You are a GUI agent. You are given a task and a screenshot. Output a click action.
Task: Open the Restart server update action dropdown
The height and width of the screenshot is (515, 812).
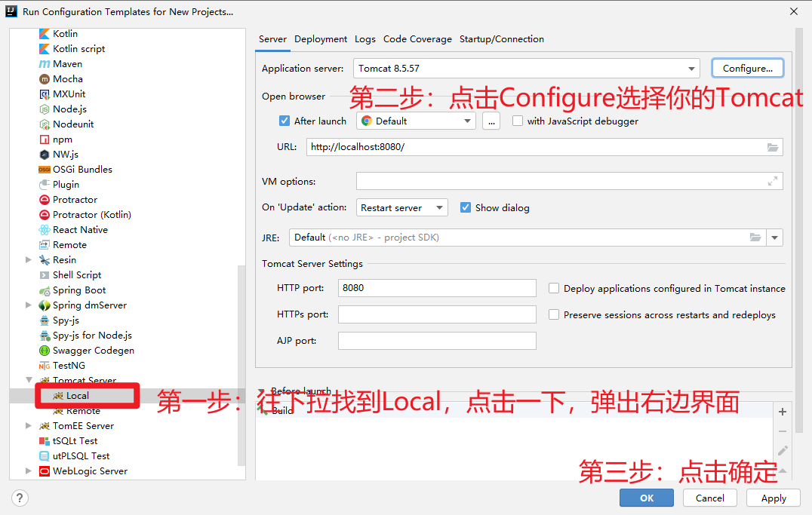coord(402,207)
